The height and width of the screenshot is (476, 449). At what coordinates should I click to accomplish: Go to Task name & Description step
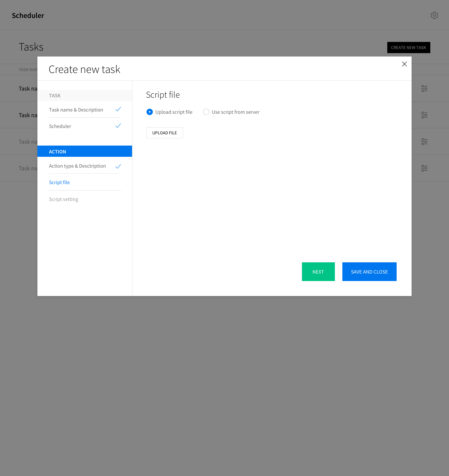[76, 110]
